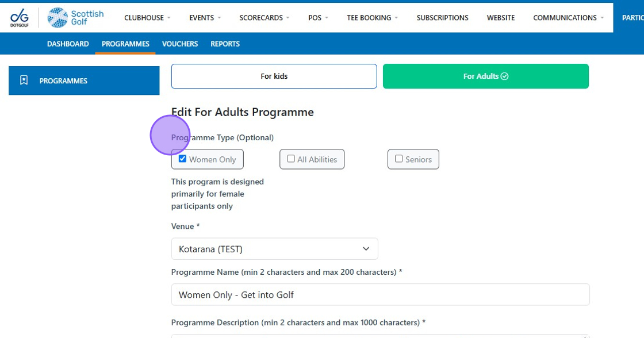
Task: Open the Scorecards dropdown menu
Action: [264, 18]
